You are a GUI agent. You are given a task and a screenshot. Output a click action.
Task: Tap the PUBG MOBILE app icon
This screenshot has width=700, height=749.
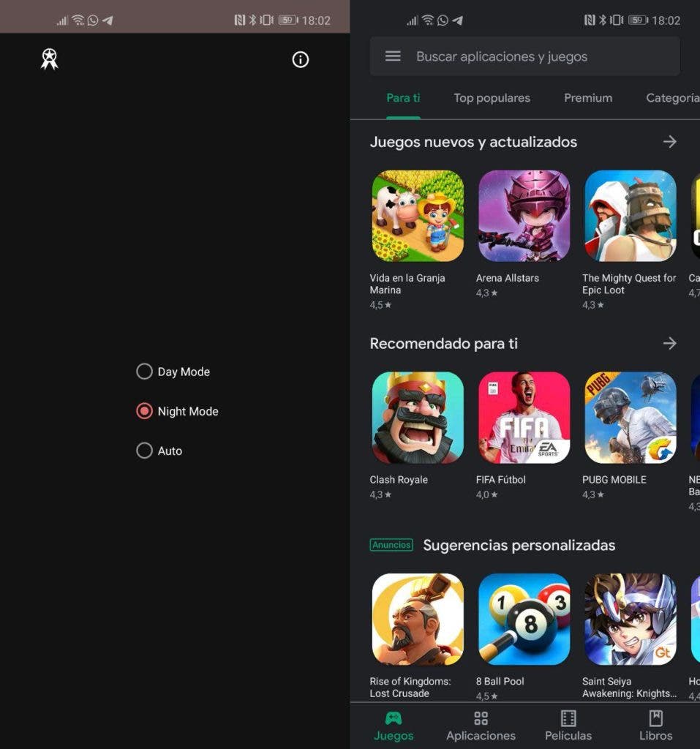(630, 418)
